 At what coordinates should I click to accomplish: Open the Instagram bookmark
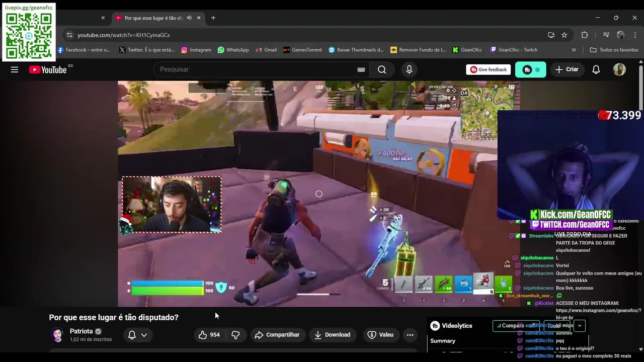coord(196,50)
